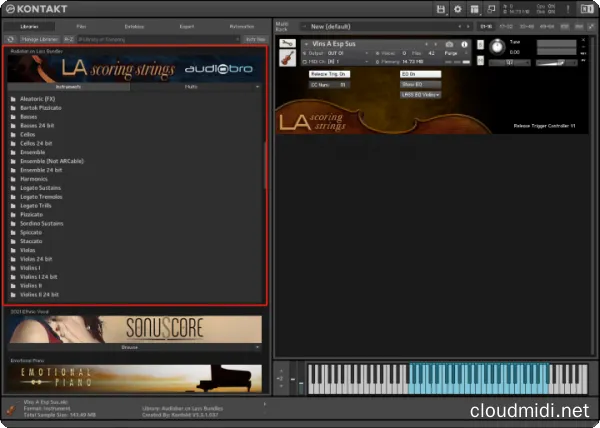Toggle the EQ On switch
Image resolution: width=600 pixels, height=428 pixels.
(418, 74)
